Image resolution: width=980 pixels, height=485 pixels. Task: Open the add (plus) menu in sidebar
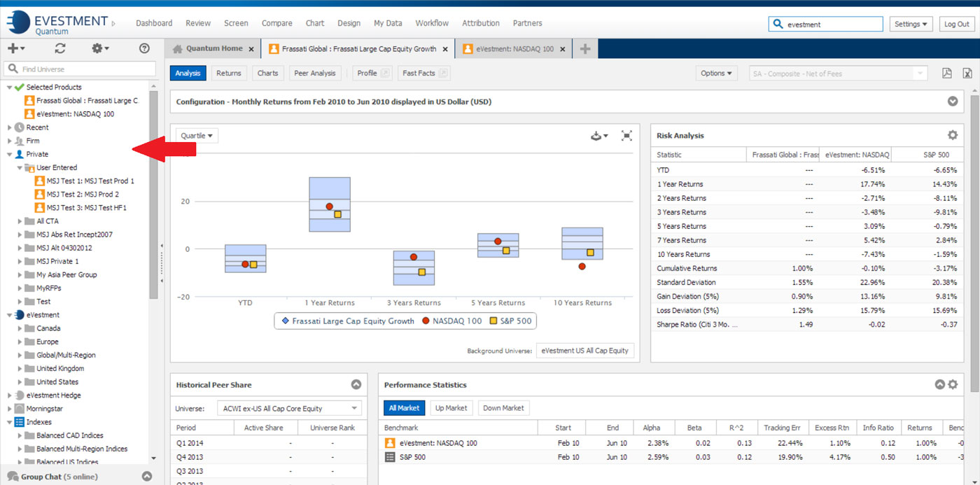[16, 48]
